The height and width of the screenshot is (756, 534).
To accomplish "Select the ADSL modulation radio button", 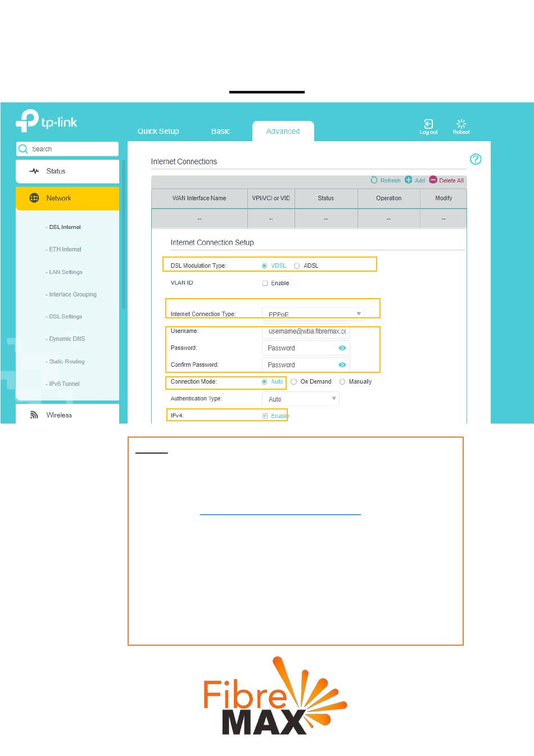I will coord(297,266).
